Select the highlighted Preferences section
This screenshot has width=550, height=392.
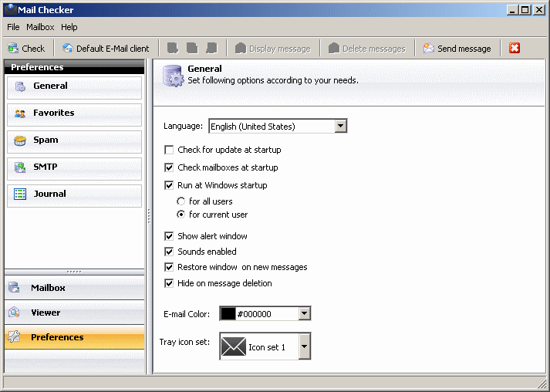coord(74,337)
